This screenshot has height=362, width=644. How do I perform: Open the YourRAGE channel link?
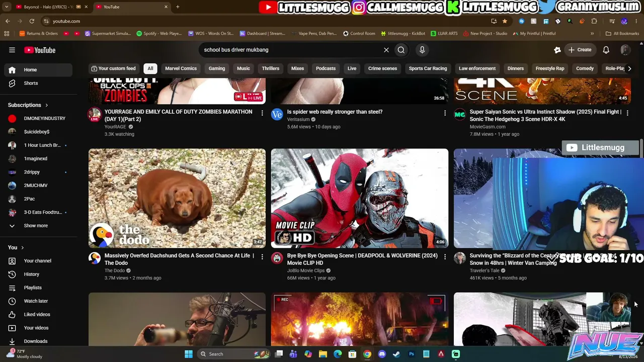[115, 127]
